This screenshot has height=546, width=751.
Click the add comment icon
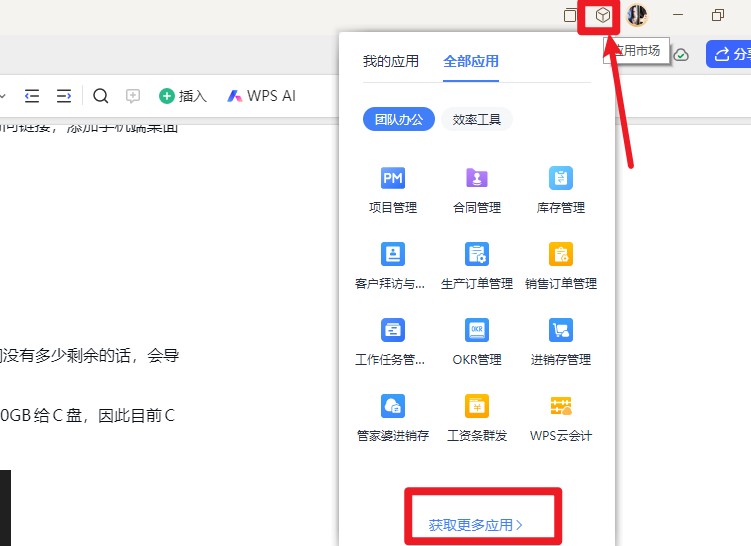(x=133, y=96)
